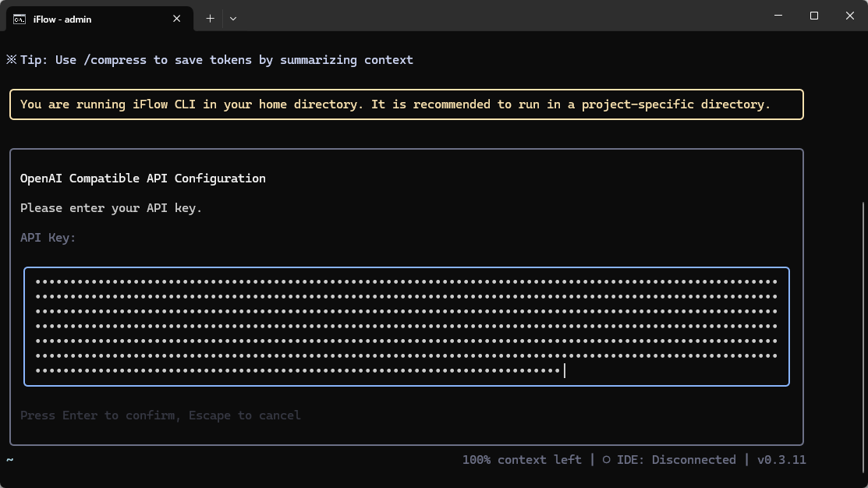Image resolution: width=868 pixels, height=488 pixels.
Task: Place cursor at end of masked key
Action: 564,371
